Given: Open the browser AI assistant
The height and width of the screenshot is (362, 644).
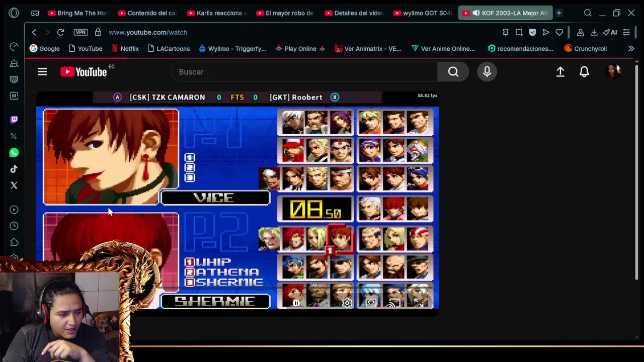Looking at the screenshot, I should 610,32.
